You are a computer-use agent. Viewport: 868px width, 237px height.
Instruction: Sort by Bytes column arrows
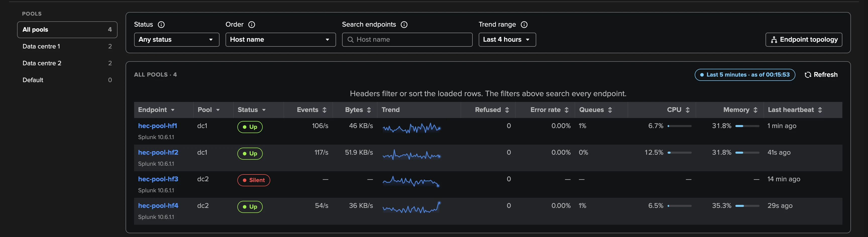point(369,110)
